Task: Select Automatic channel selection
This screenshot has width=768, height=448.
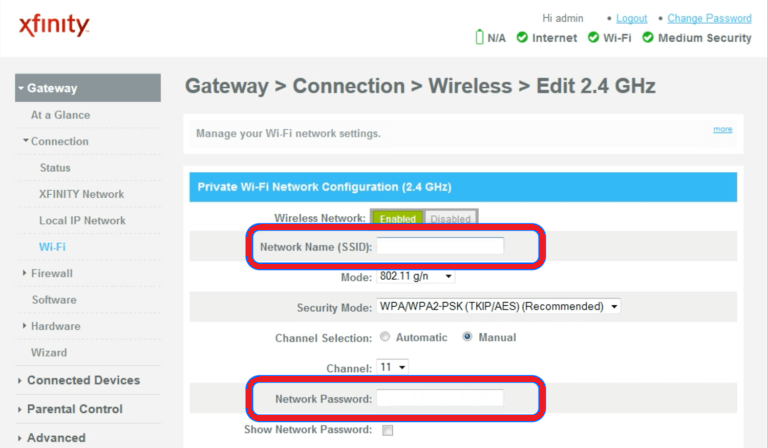Action: [385, 337]
